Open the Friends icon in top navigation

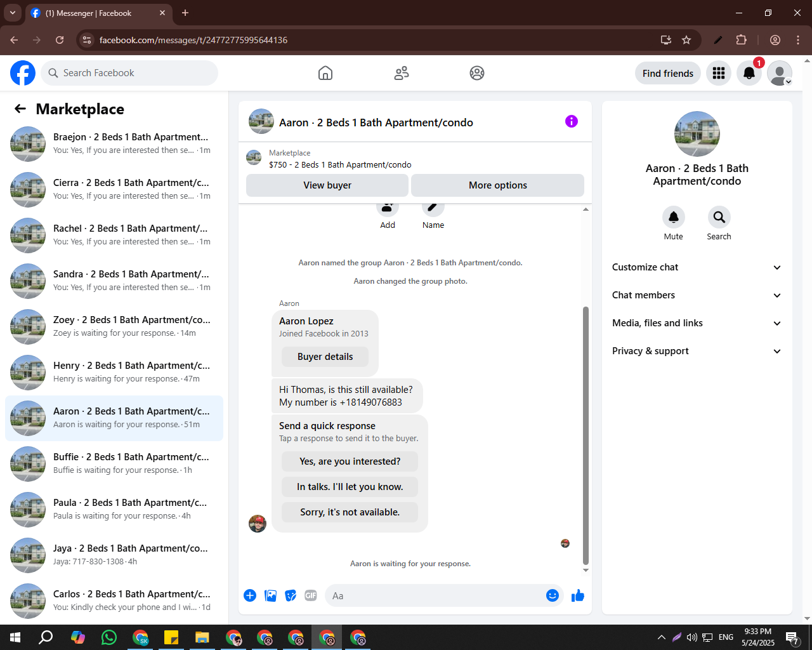[x=402, y=73]
